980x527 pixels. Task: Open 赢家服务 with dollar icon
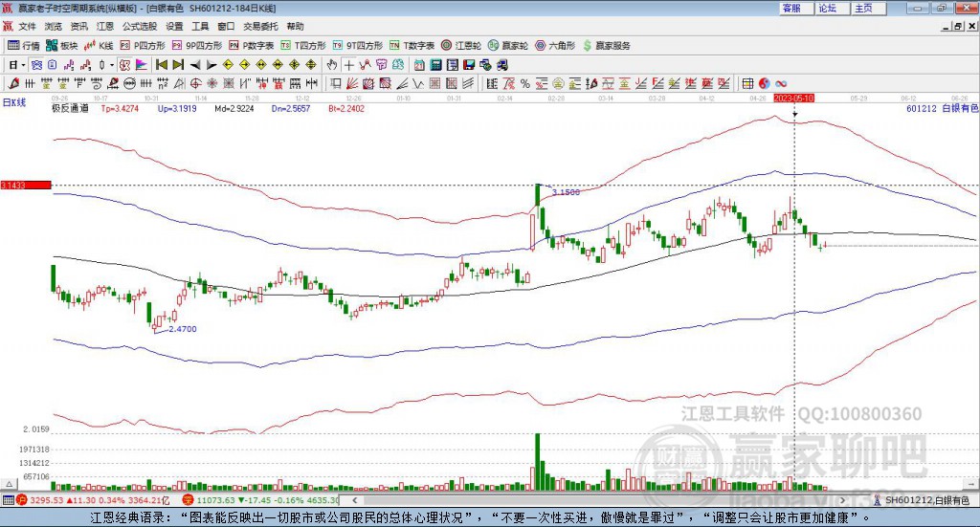(x=607, y=46)
